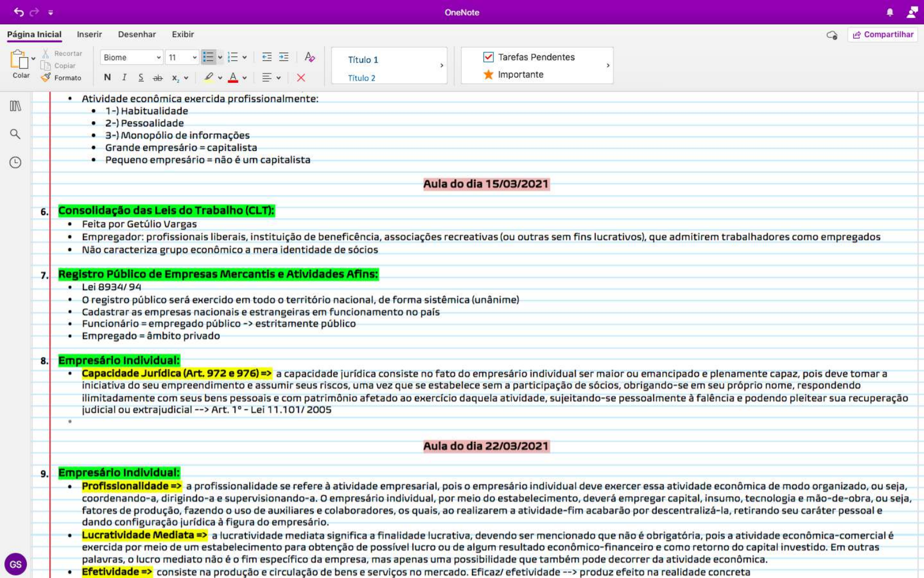
Task: Open font color picker arrow
Action: (x=245, y=78)
